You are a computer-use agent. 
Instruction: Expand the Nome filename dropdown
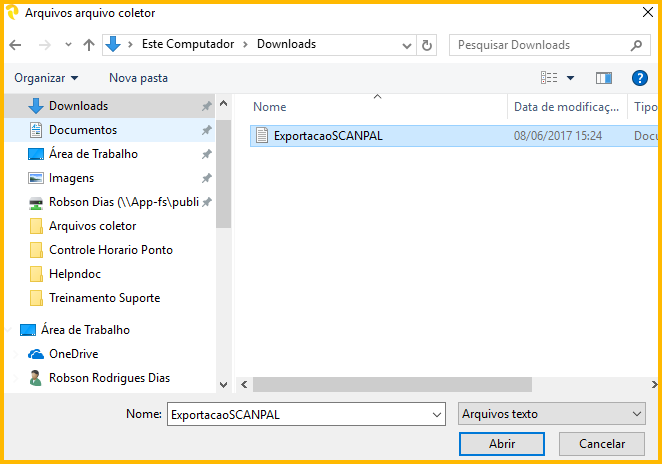pyautogui.click(x=437, y=415)
